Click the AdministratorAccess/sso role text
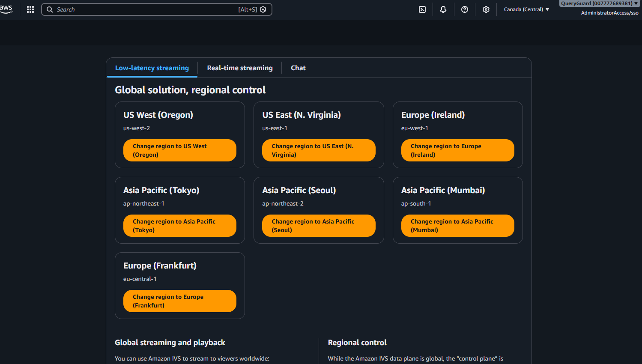This screenshot has width=642, height=364. [610, 13]
